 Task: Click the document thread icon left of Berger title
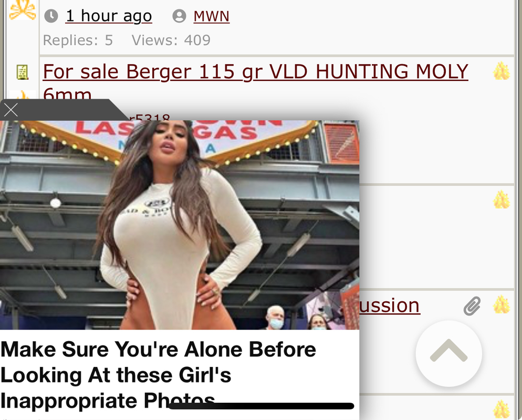coord(22,72)
